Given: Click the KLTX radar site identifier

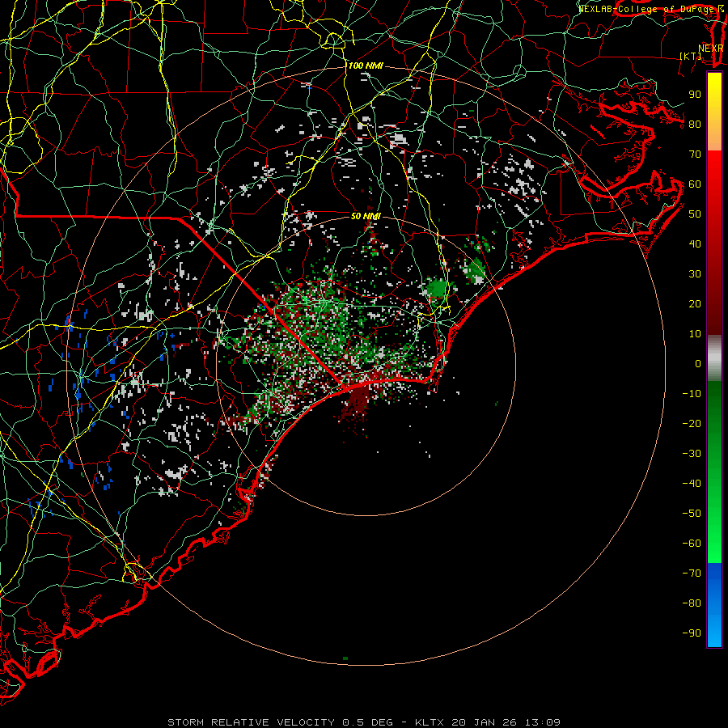Looking at the screenshot, I should click(430, 722).
